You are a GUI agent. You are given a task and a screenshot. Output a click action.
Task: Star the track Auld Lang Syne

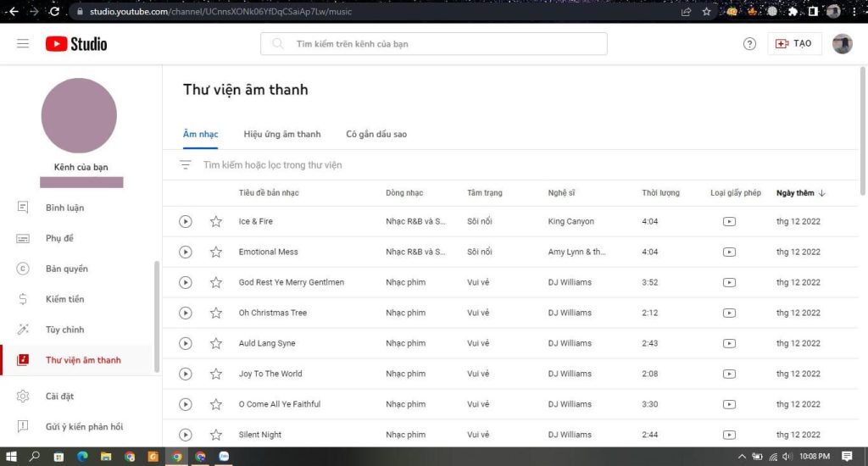pyautogui.click(x=216, y=343)
